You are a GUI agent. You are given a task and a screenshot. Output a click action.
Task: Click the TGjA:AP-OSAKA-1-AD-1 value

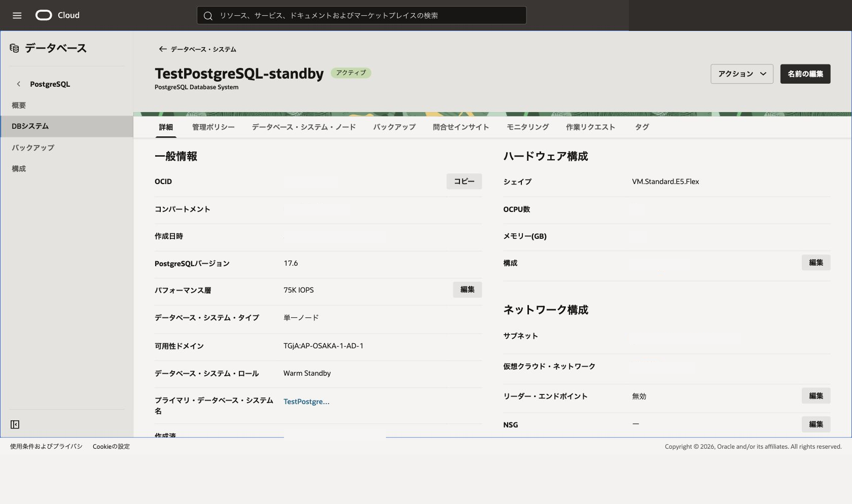(323, 346)
